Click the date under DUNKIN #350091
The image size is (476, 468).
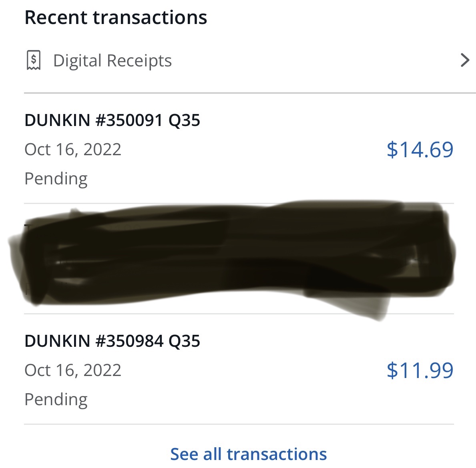[73, 150]
